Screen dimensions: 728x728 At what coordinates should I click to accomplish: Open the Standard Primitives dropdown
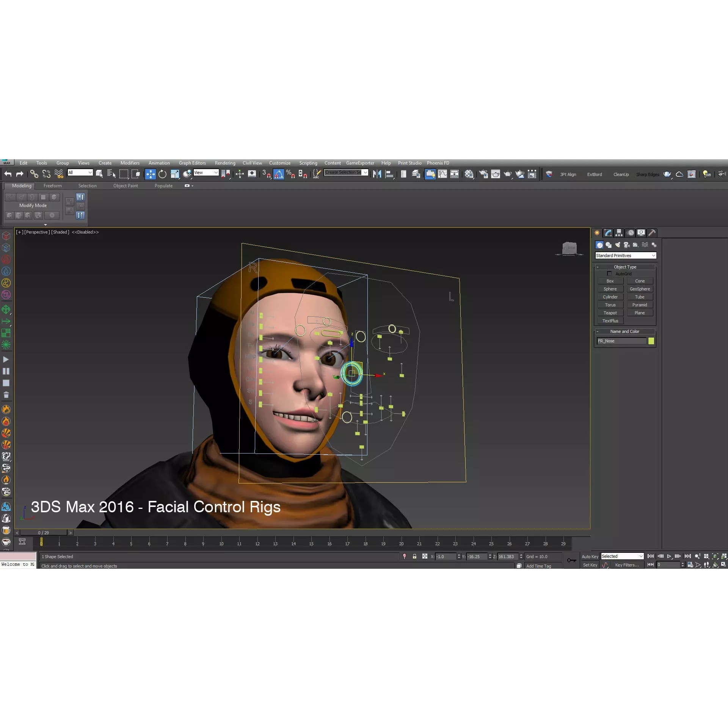click(x=626, y=256)
